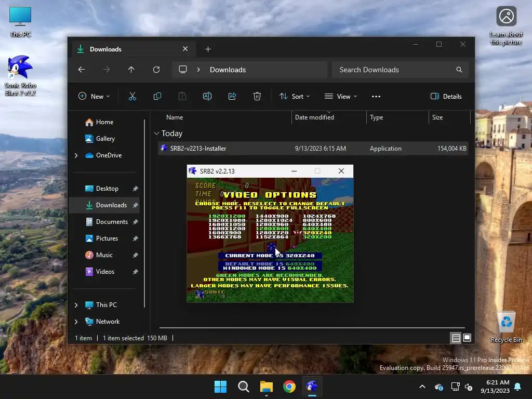Add a new File Explorer tab
The height and width of the screenshot is (399, 532).
[x=208, y=49]
